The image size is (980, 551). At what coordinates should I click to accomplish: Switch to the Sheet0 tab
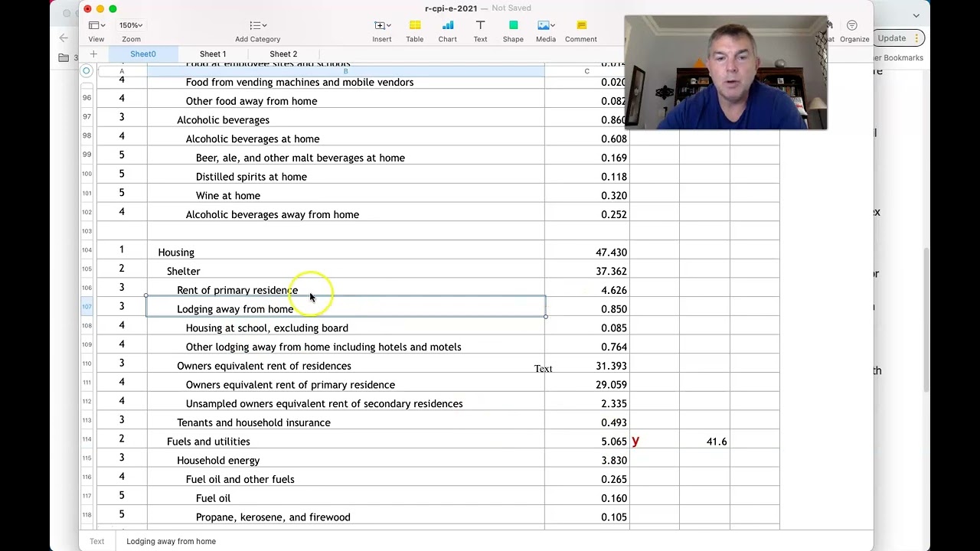tap(143, 54)
